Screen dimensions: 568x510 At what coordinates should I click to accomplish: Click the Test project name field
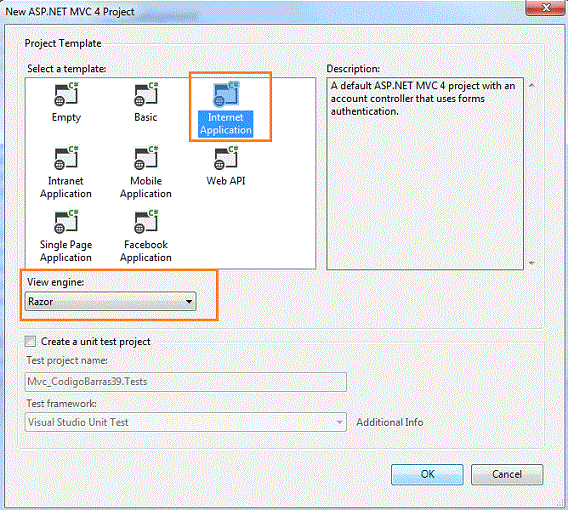[x=185, y=381]
